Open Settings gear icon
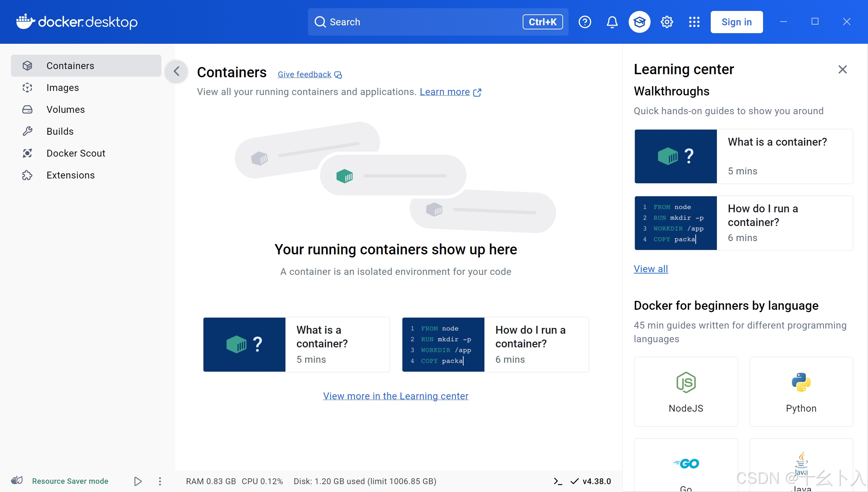868x492 pixels. click(667, 22)
